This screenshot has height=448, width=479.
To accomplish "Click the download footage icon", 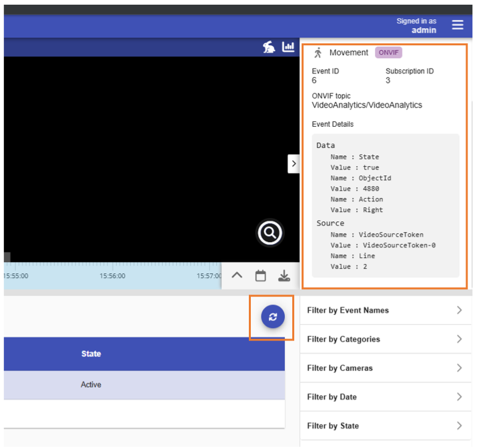I will tap(284, 275).
